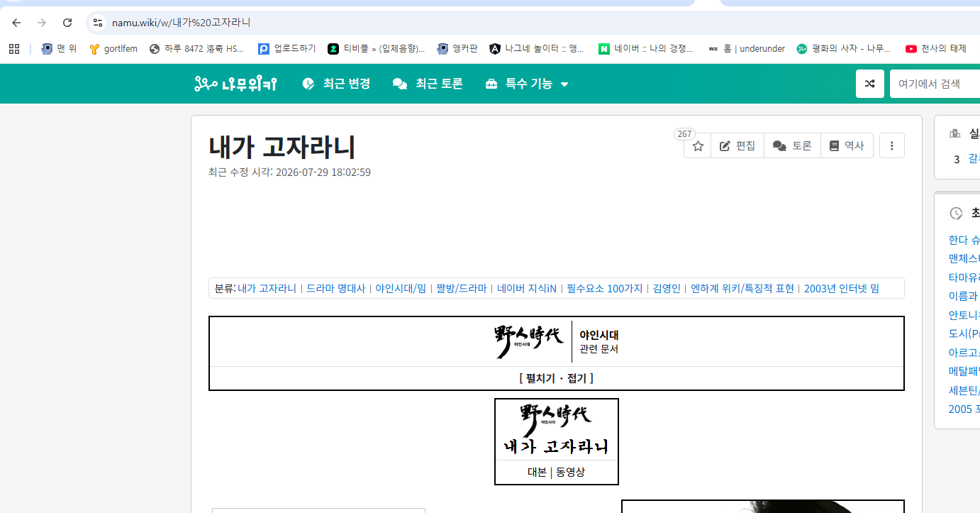Click the 야인시대 link next to the logo
The width and height of the screenshot is (980, 513).
click(599, 334)
